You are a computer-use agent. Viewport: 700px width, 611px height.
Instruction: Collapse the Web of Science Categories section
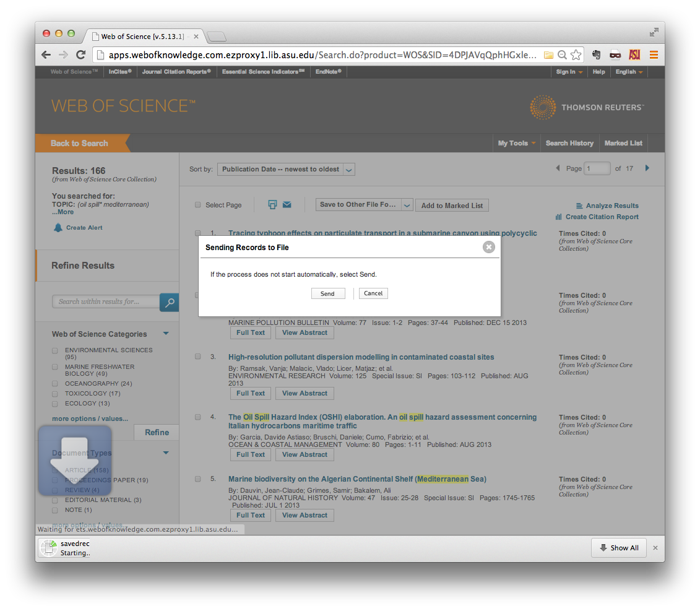(x=166, y=334)
